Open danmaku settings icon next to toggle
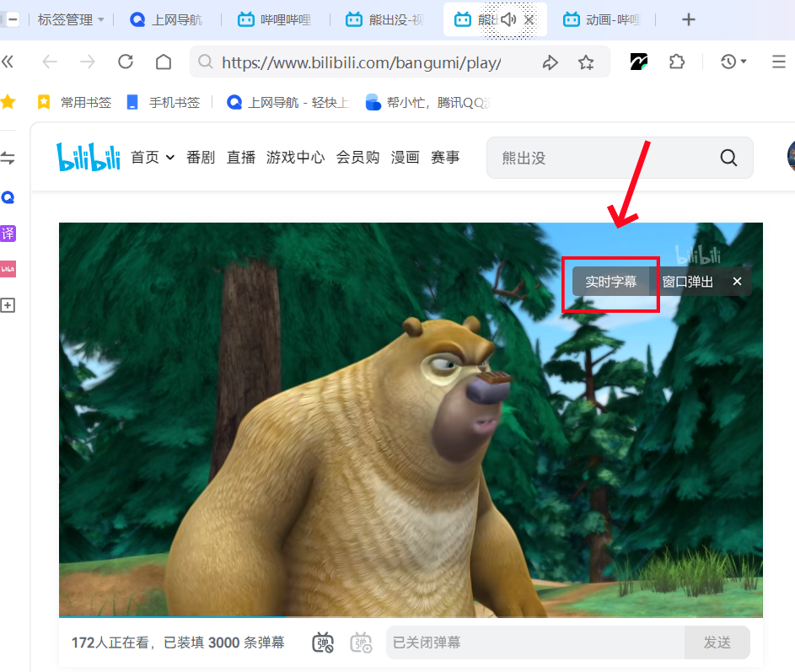The width and height of the screenshot is (795, 672). (361, 642)
